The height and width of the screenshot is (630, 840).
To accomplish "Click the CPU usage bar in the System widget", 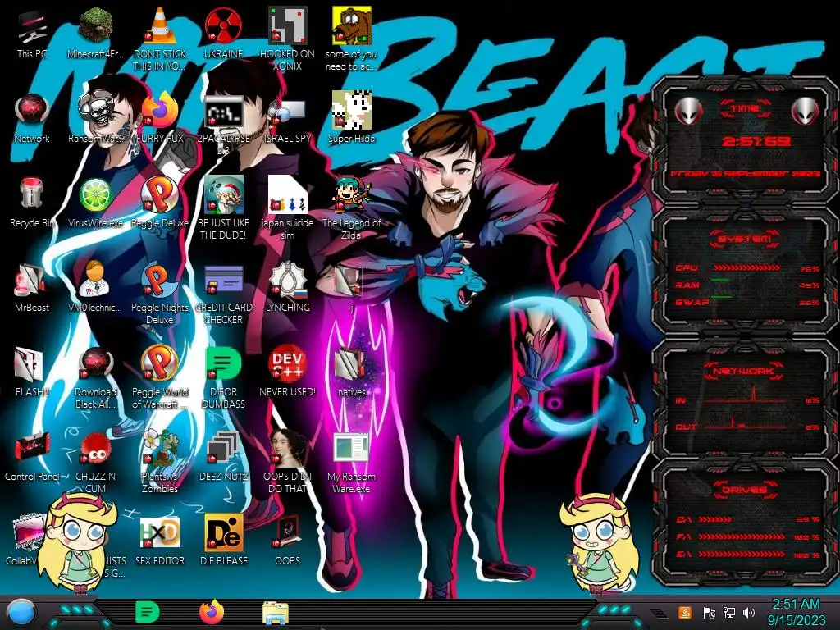I will pos(746,268).
